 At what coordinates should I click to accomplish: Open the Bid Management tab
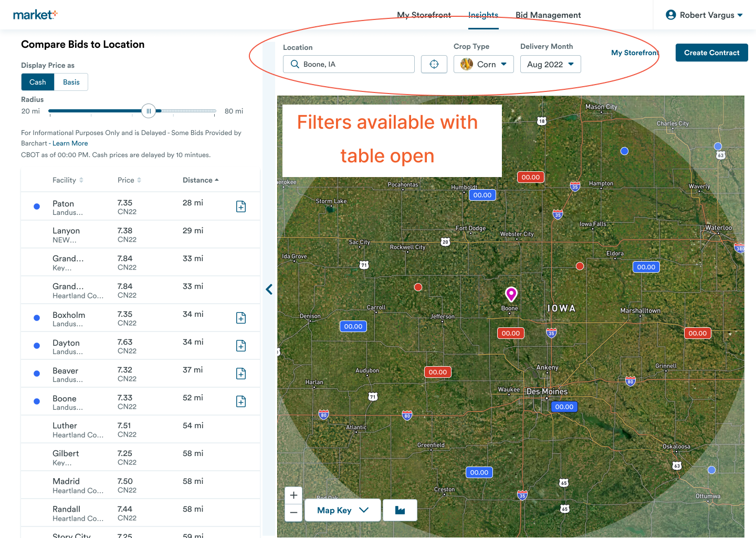point(548,15)
